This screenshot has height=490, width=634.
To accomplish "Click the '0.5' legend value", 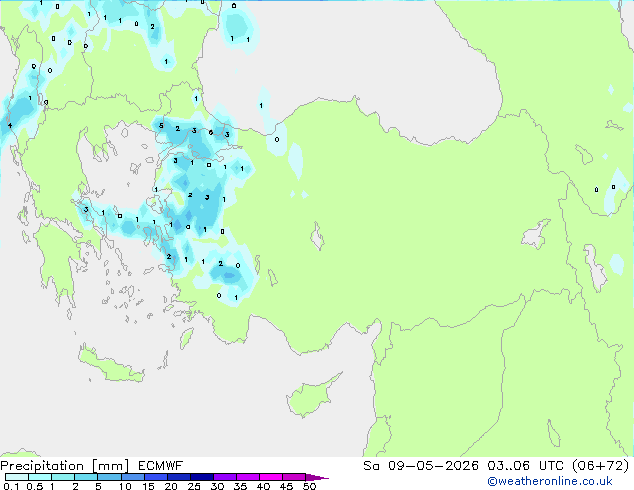I will click(x=34, y=486).
